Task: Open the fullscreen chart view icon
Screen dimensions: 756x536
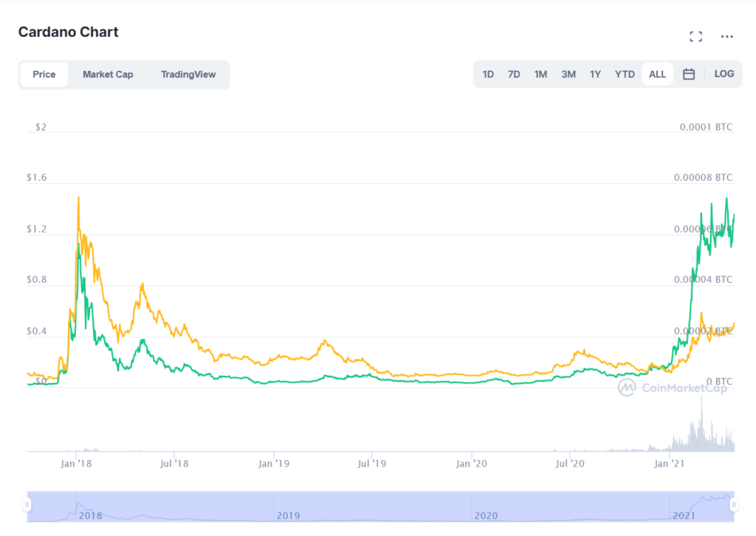Action: [x=695, y=37]
